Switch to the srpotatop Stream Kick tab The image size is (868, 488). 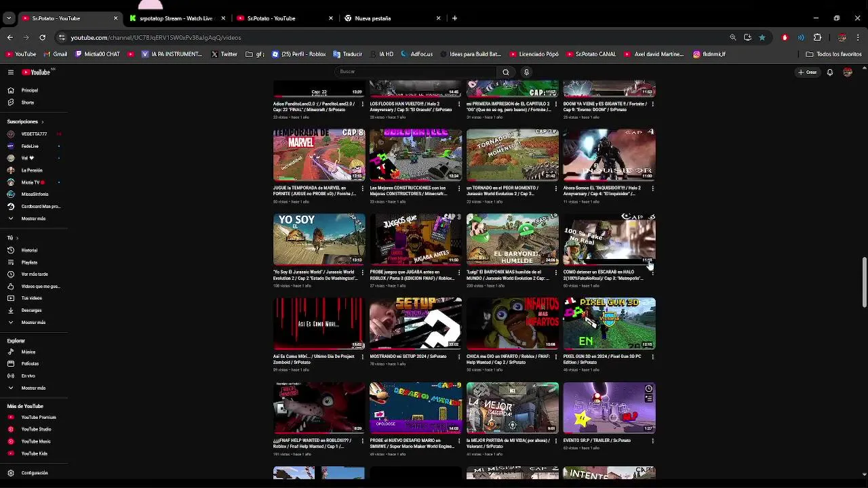(176, 18)
